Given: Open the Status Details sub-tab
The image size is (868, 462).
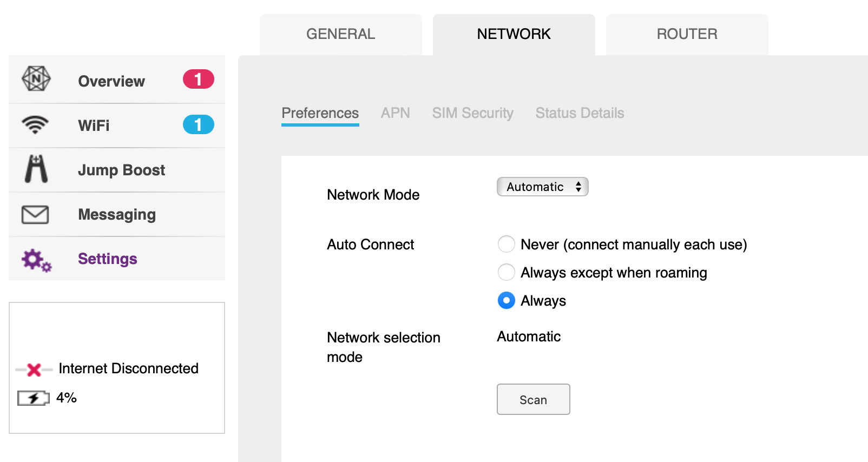Looking at the screenshot, I should click(580, 113).
